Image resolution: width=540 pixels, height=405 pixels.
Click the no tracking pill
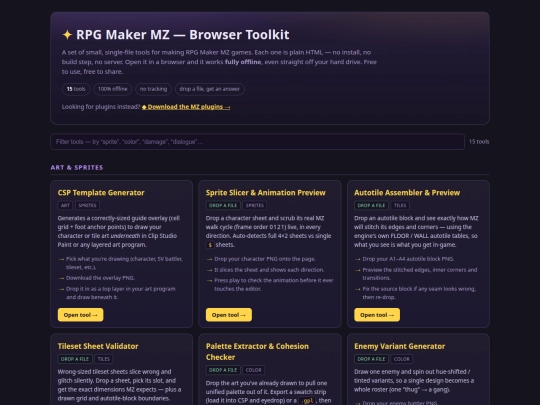pyautogui.click(x=153, y=89)
